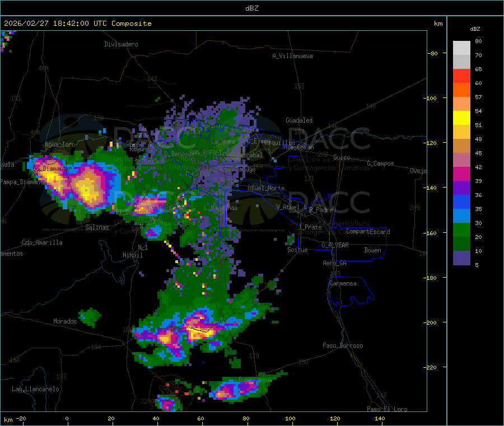
Task: Select the 30 dBZ green legend swatch
Action: click(x=461, y=230)
